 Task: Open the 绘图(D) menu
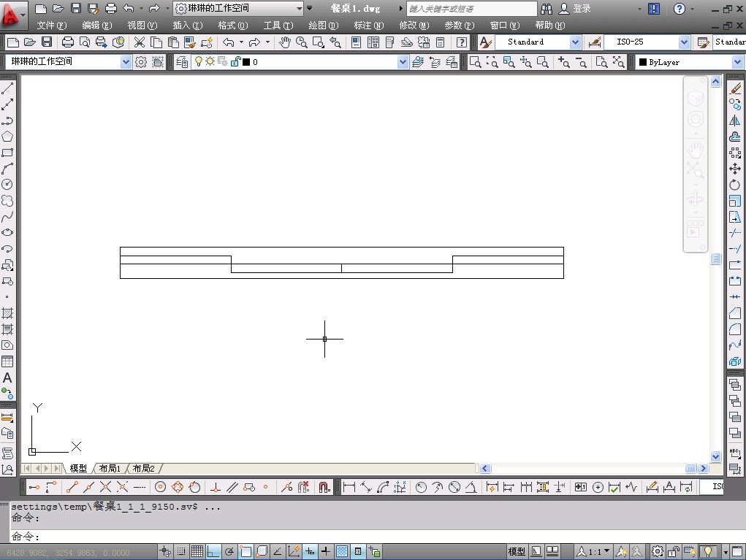click(x=323, y=25)
